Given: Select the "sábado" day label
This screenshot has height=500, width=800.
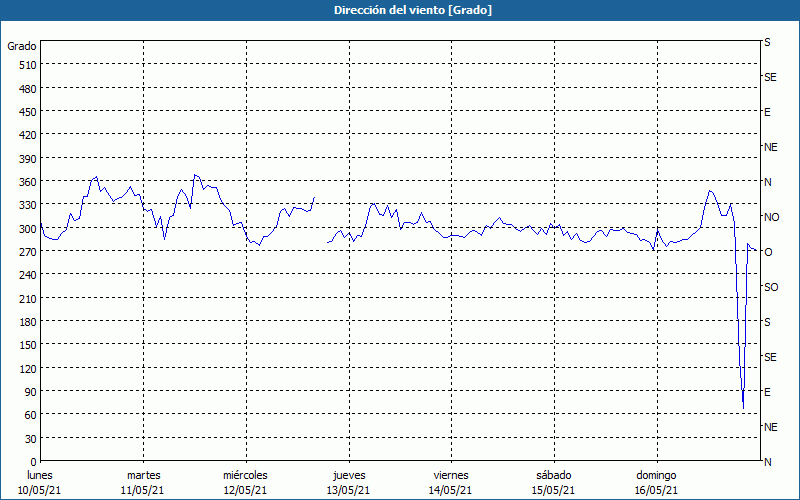Looking at the screenshot, I should pos(554,476).
